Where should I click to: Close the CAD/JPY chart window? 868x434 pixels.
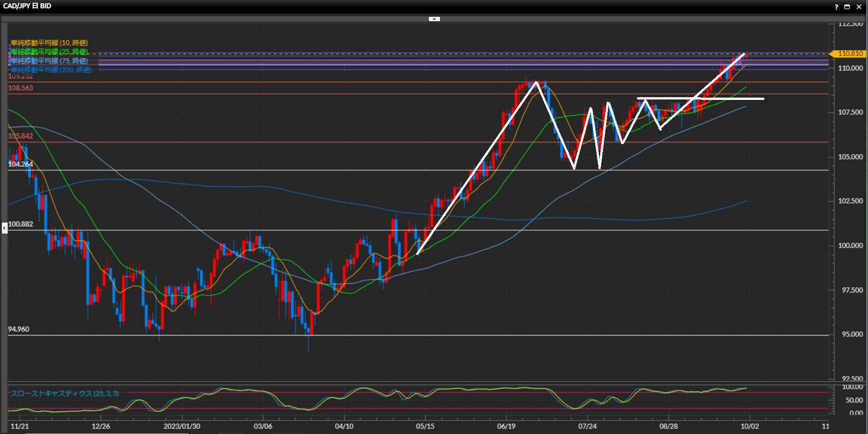point(859,7)
